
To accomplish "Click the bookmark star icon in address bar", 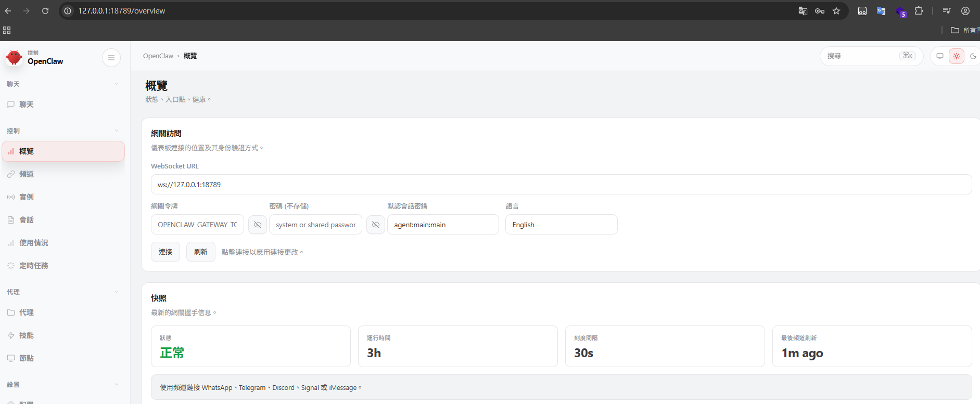I will click(836, 11).
